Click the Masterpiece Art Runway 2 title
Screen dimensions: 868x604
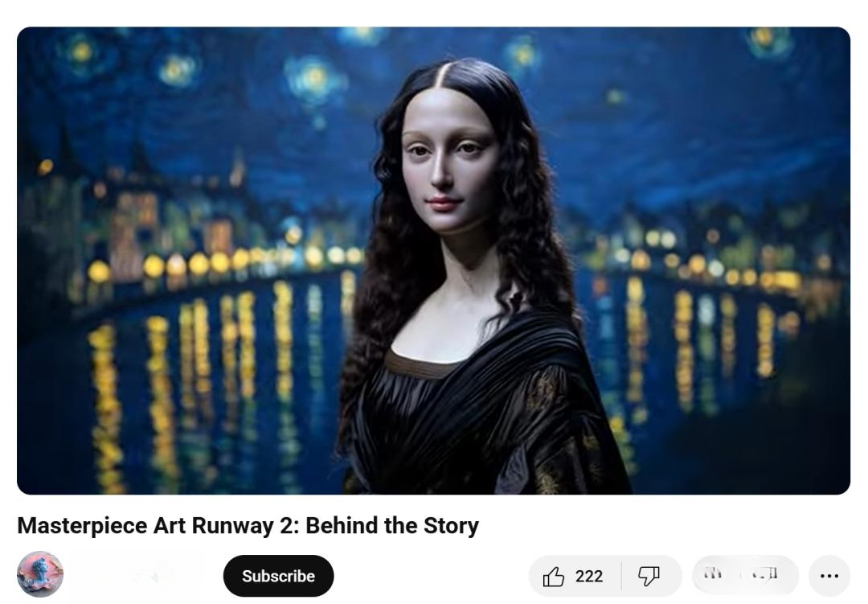(248, 525)
